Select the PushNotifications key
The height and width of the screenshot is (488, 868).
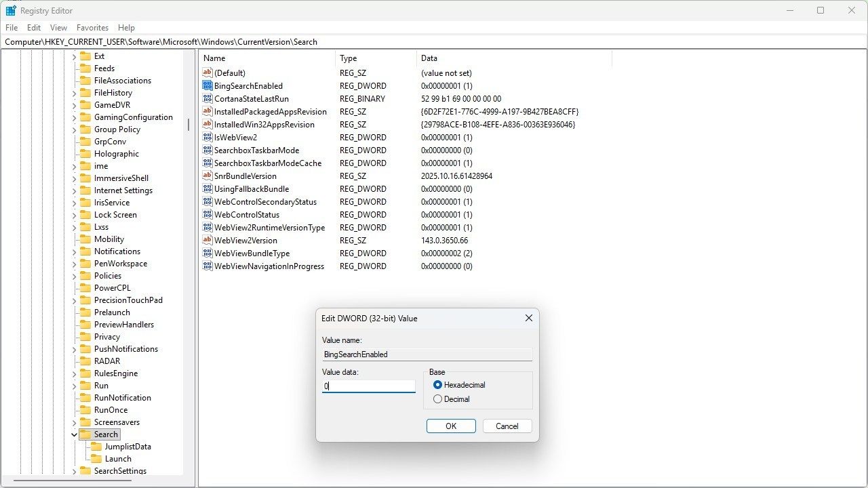(x=126, y=349)
